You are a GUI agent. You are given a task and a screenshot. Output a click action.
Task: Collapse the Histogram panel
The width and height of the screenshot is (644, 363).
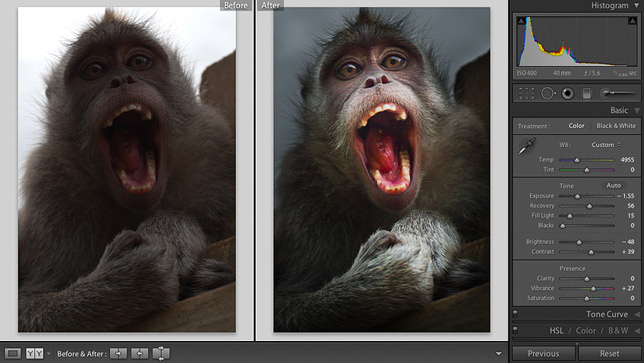637,6
